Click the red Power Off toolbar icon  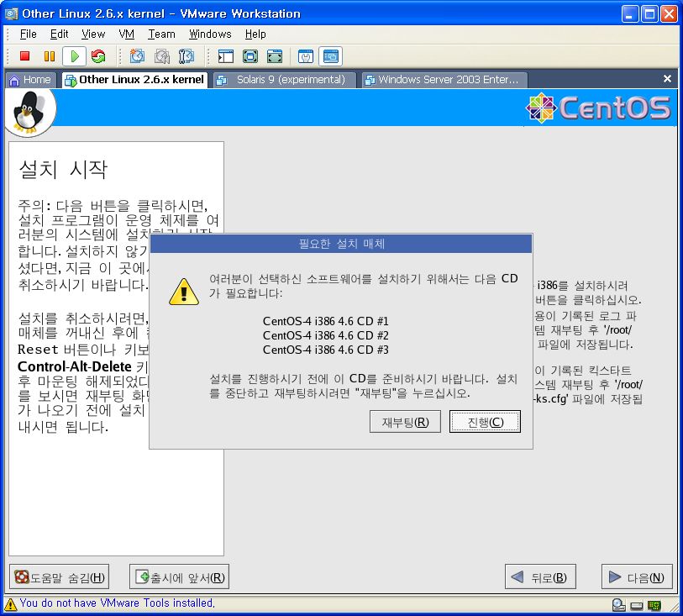tap(25, 56)
